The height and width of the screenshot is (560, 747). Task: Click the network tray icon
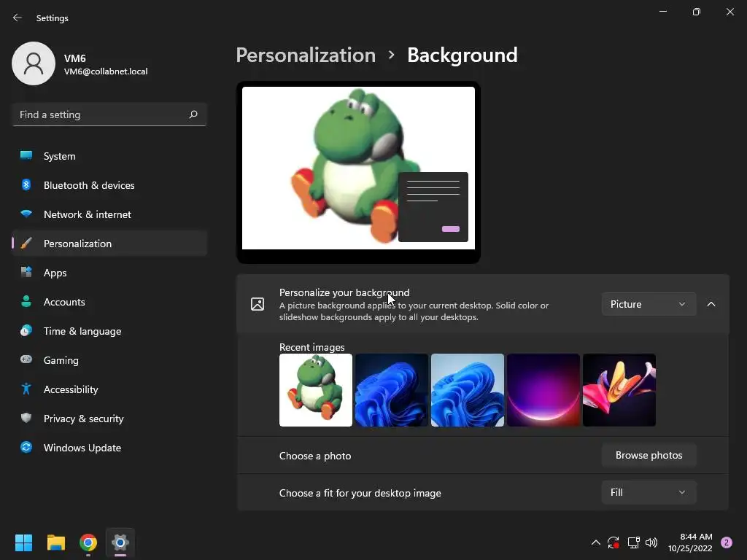click(633, 542)
